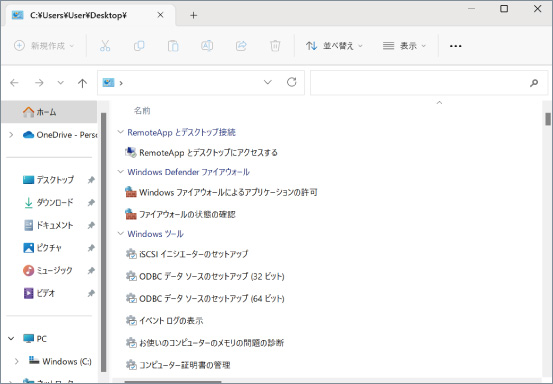Screen dimensions: 553x384
Task: Click the Cut scissors icon
Action: tap(105, 46)
